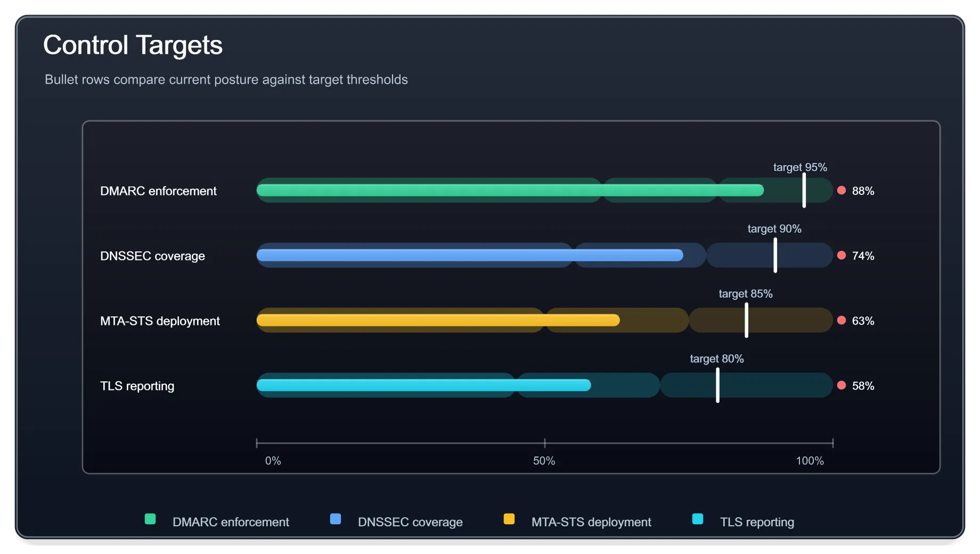Select the MTA-STS deployment legend label

tap(591, 522)
